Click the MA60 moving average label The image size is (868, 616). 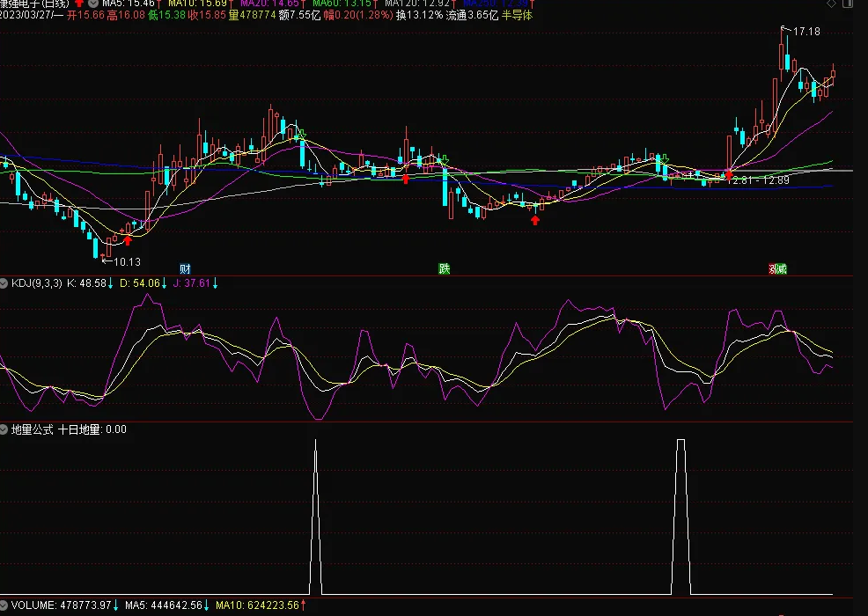tap(342, 3)
